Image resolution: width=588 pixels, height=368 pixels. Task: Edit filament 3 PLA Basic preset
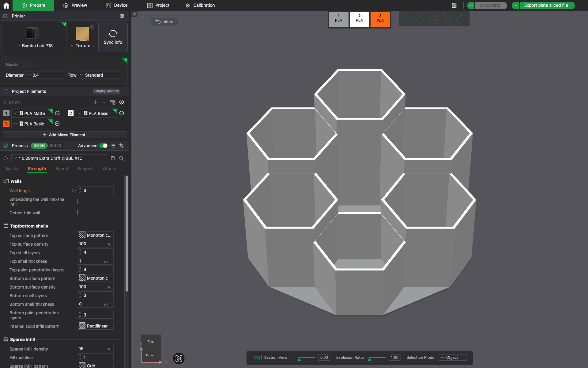[x=57, y=124]
